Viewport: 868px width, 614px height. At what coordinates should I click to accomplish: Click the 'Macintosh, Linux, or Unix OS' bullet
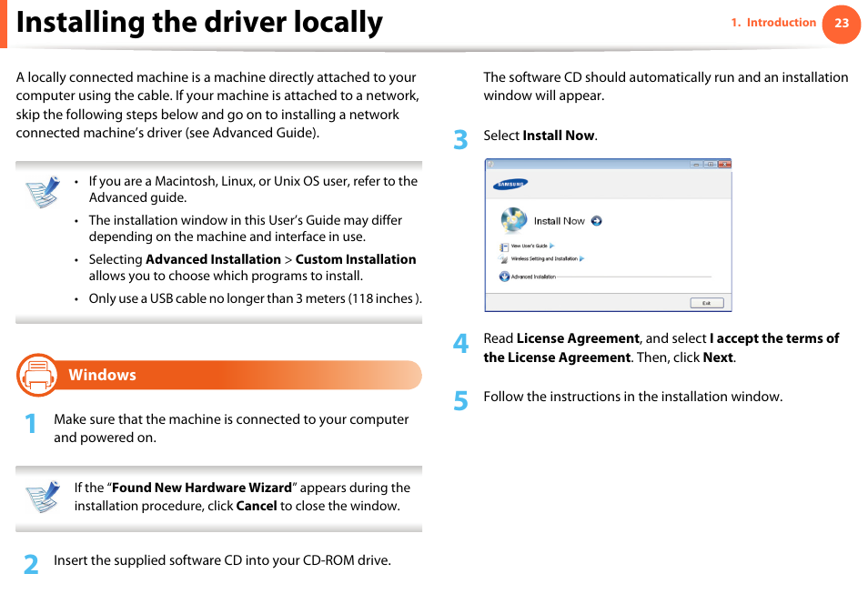(253, 189)
